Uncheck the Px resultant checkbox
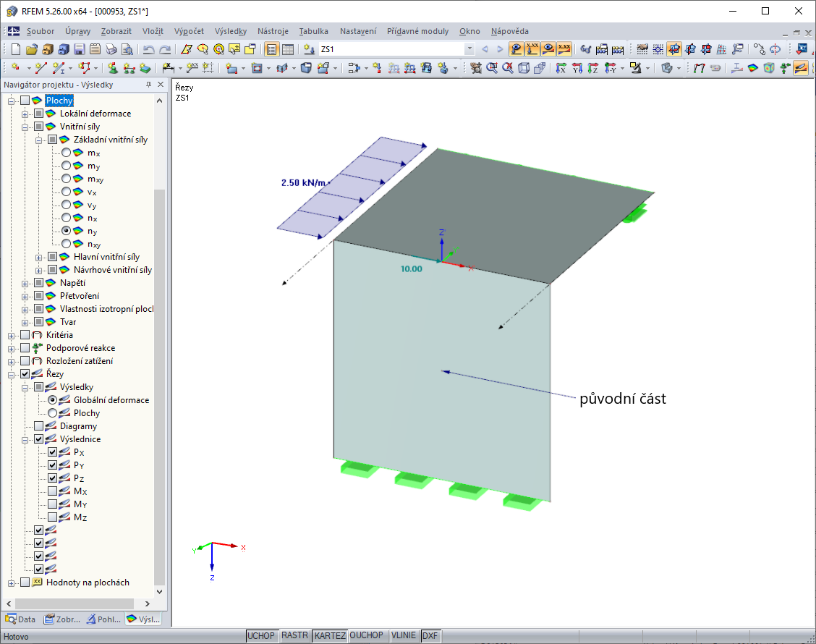 53,452
